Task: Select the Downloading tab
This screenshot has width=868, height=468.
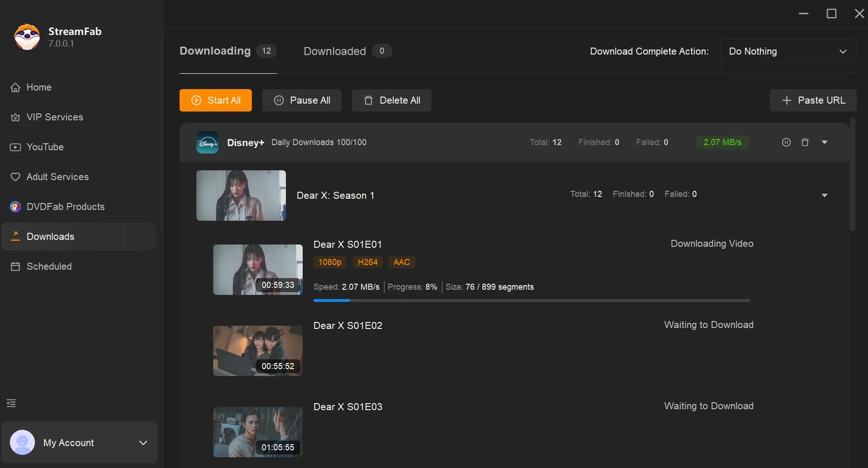Action: pos(215,51)
